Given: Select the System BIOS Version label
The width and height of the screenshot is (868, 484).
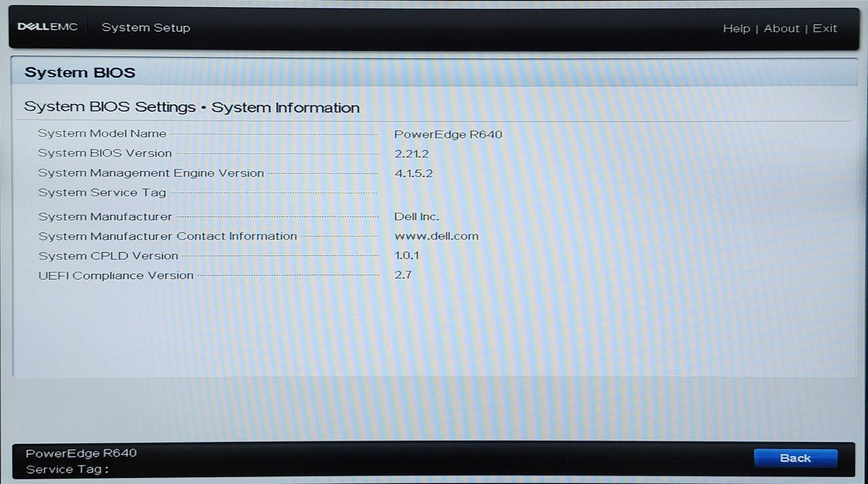Looking at the screenshot, I should point(105,153).
